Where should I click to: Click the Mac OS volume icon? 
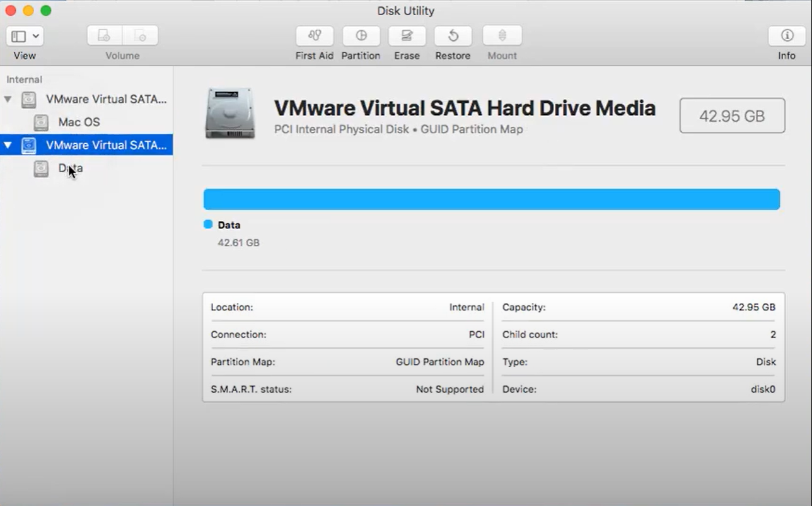41,122
